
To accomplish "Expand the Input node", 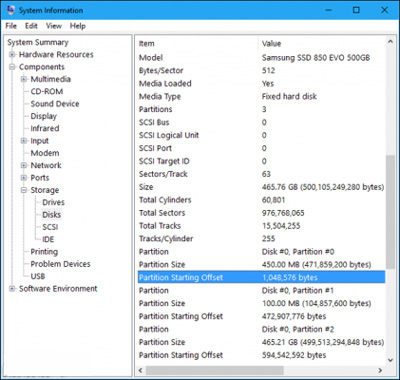I will coord(24,141).
